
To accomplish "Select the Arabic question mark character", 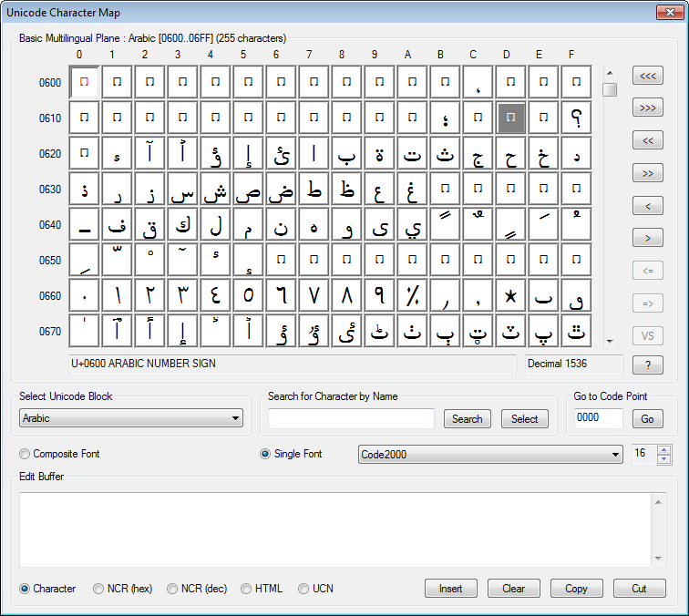I will (576, 118).
